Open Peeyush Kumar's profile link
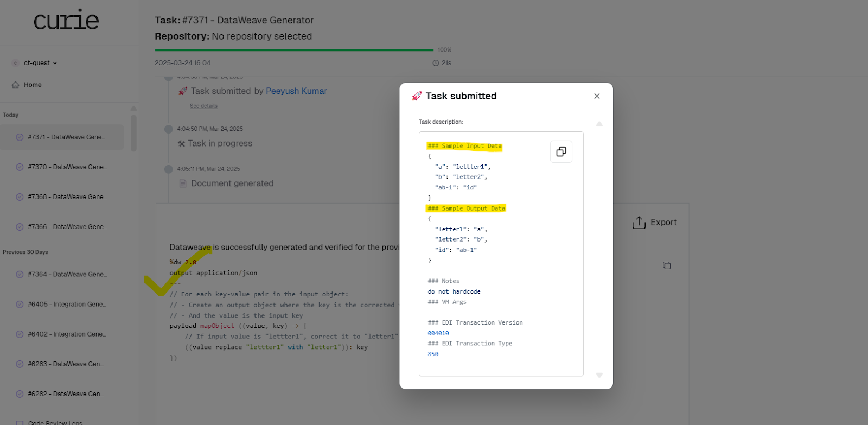 (x=296, y=91)
